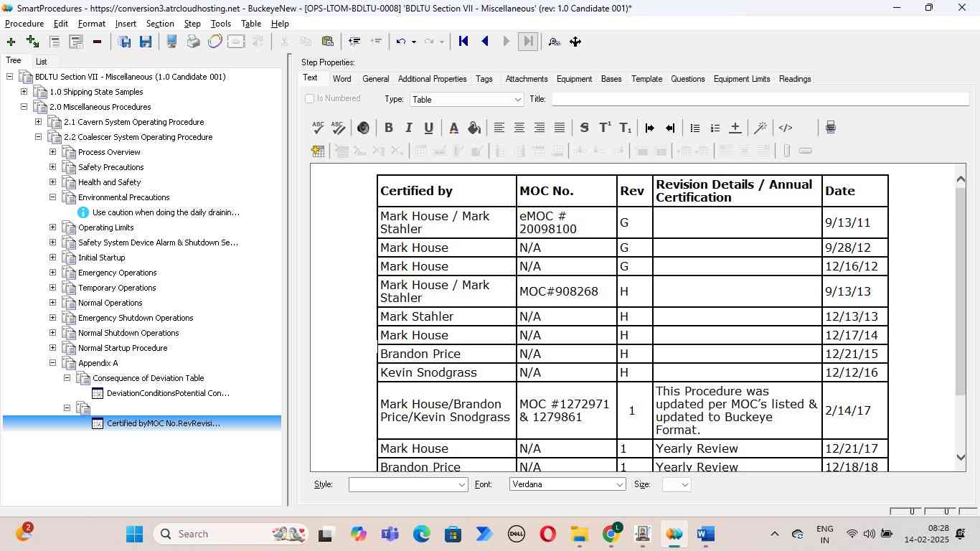The height and width of the screenshot is (551, 980).
Task: Switch to the List tab
Action: pos(42,62)
